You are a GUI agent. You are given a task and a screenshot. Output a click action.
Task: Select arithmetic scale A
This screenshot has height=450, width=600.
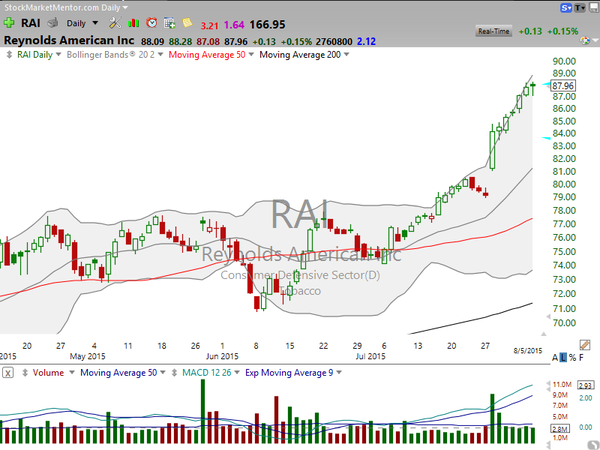pos(555,358)
